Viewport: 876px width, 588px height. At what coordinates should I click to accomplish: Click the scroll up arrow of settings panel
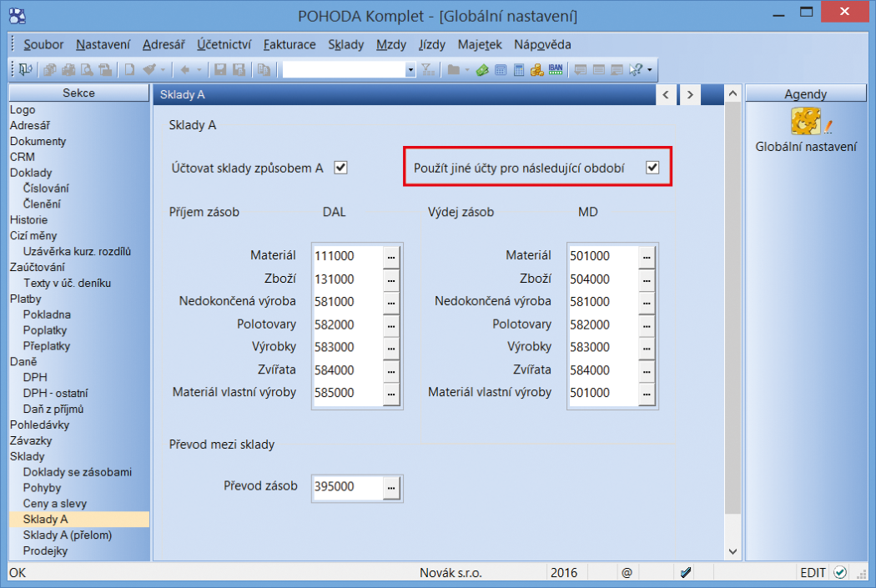click(733, 93)
